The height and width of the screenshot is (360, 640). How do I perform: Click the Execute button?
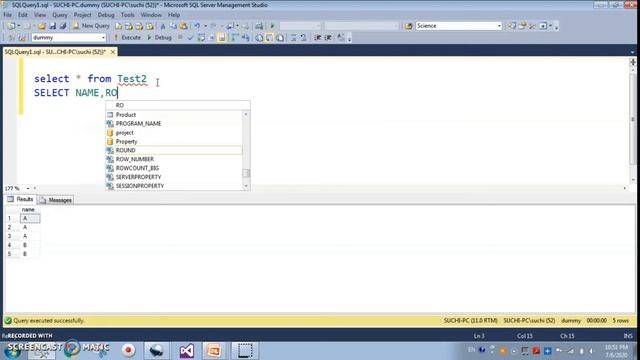[x=127, y=38]
